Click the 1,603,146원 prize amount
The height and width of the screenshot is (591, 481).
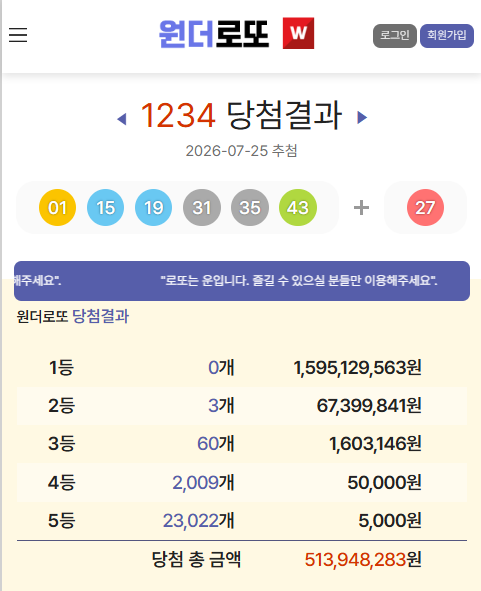(x=375, y=444)
